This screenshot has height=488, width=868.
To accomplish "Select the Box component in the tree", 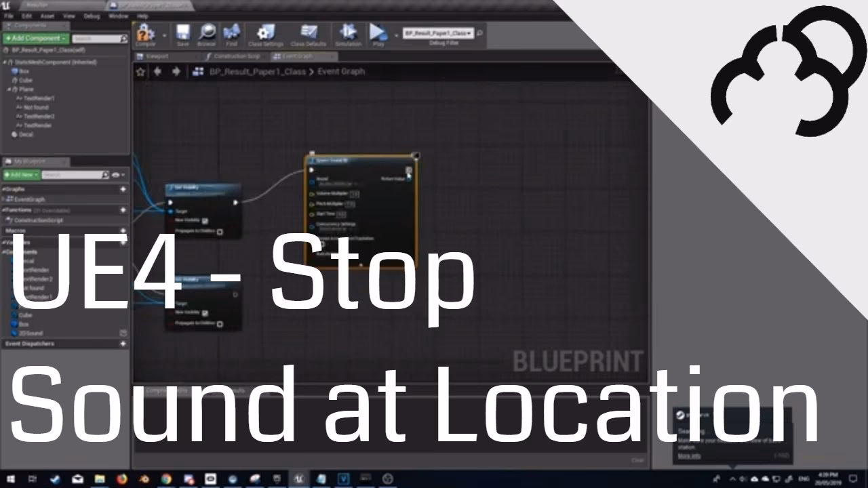I will tap(24, 71).
